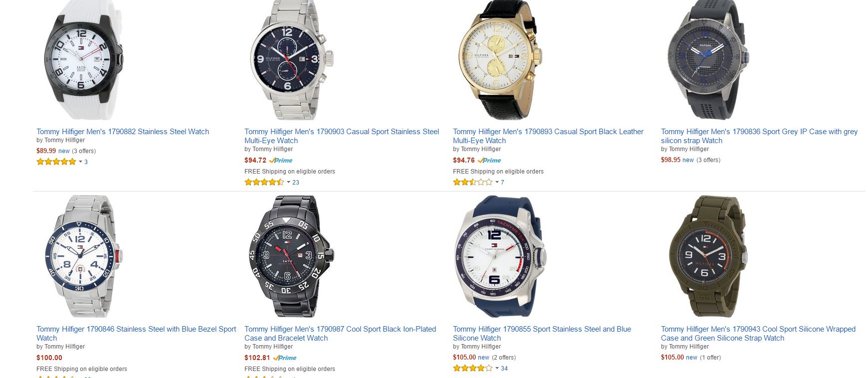
Task: Click the two-and-a-half star rating of the 1790893 watch
Action: pyautogui.click(x=473, y=182)
